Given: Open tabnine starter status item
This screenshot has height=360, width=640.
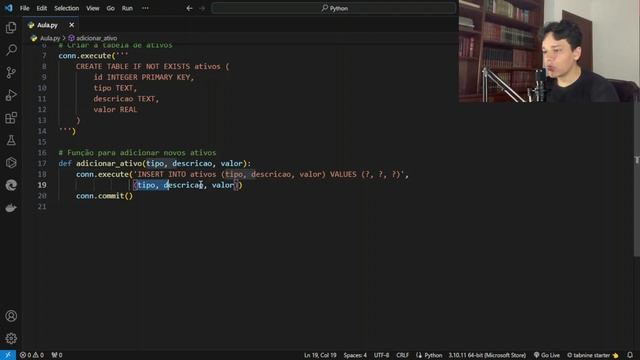Looking at the screenshot, I should (593, 355).
